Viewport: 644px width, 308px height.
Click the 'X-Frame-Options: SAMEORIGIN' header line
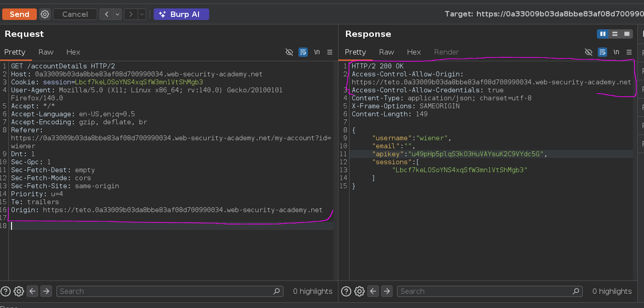[405, 106]
